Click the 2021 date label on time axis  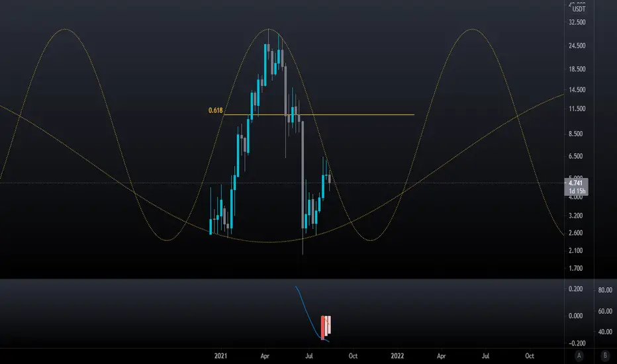click(x=220, y=356)
